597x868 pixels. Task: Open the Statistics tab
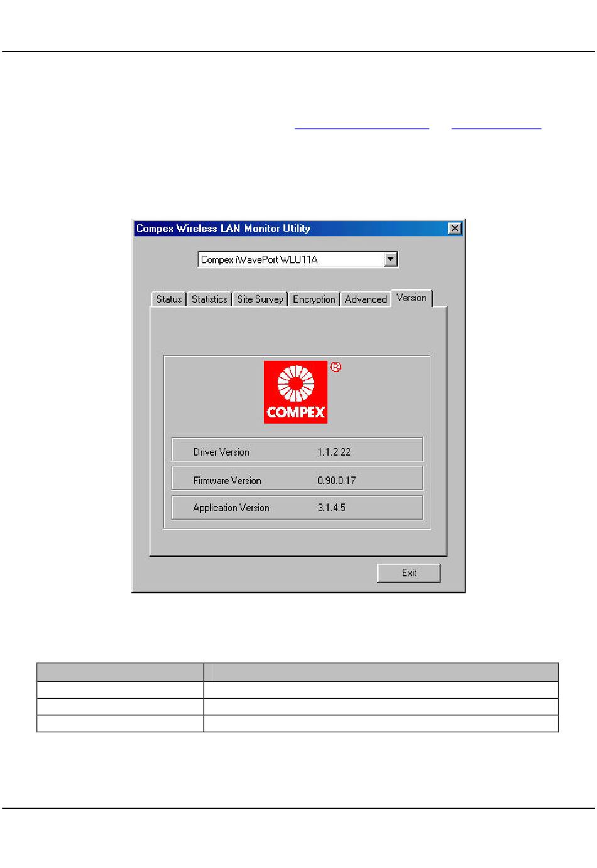pos(209,299)
